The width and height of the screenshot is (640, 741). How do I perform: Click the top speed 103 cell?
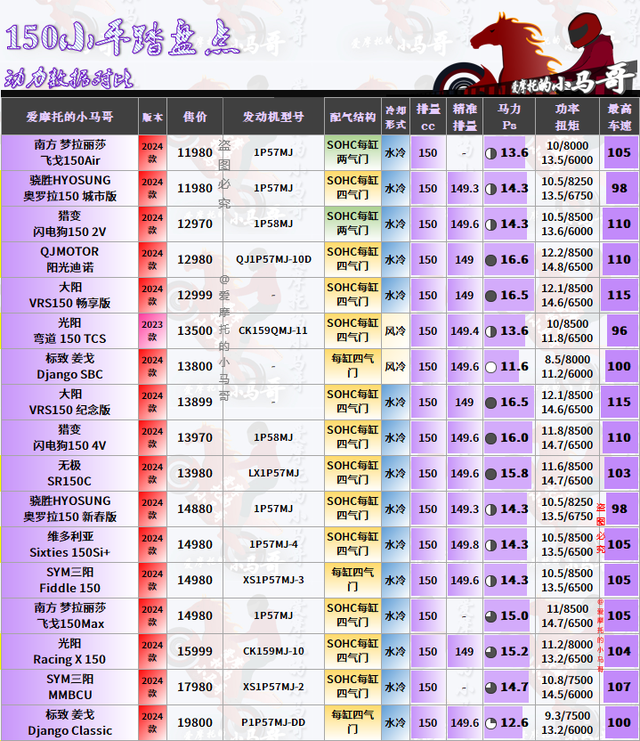pyautogui.click(x=619, y=473)
